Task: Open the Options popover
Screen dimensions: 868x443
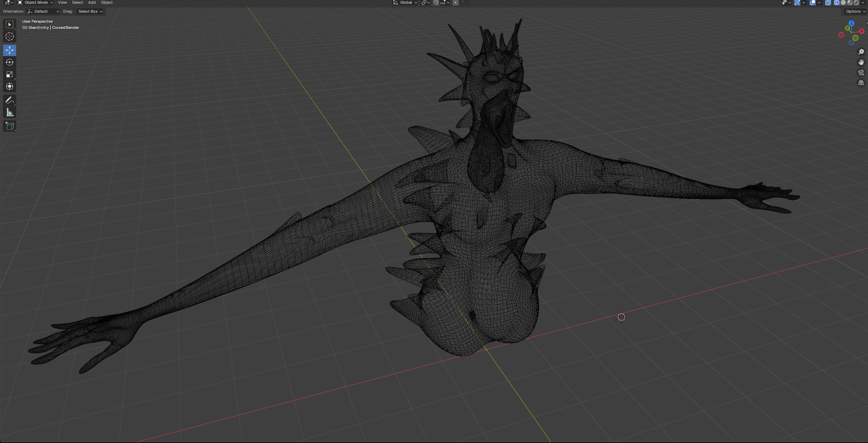Action: 855,11
